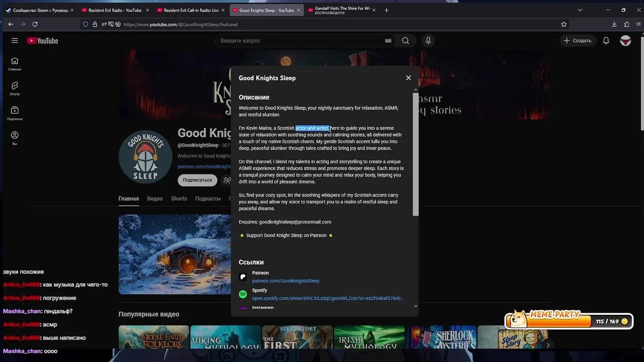Click the Ссылки heading in dialog
The height and width of the screenshot is (362, 644).
pos(251,262)
